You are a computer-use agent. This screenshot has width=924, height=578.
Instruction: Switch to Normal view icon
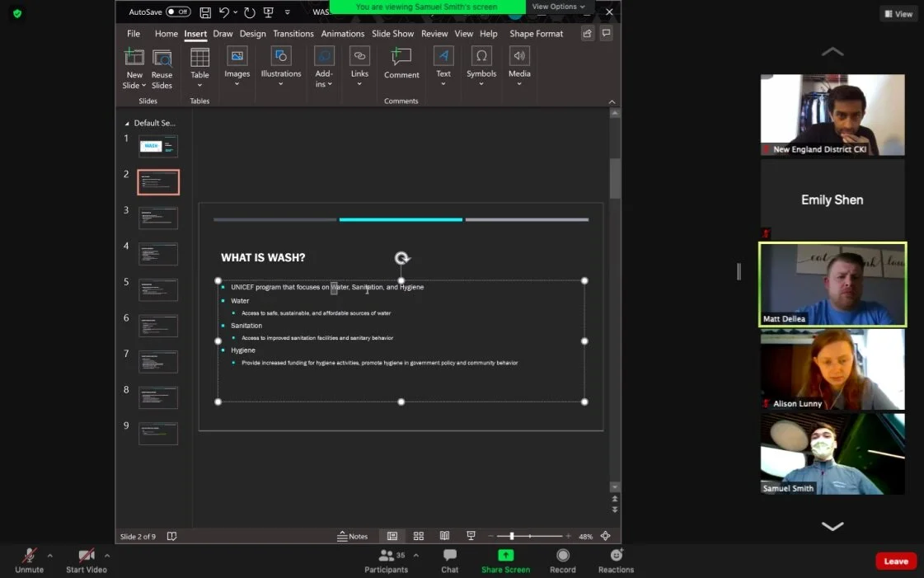pos(392,536)
